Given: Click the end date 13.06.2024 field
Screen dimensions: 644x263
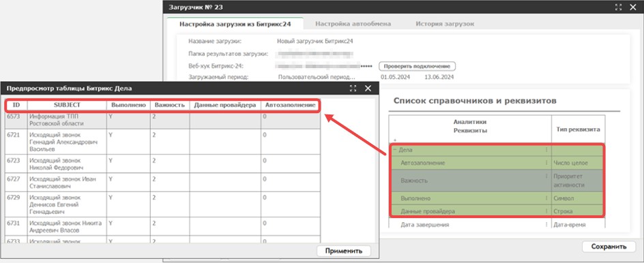Looking at the screenshot, I should 439,77.
